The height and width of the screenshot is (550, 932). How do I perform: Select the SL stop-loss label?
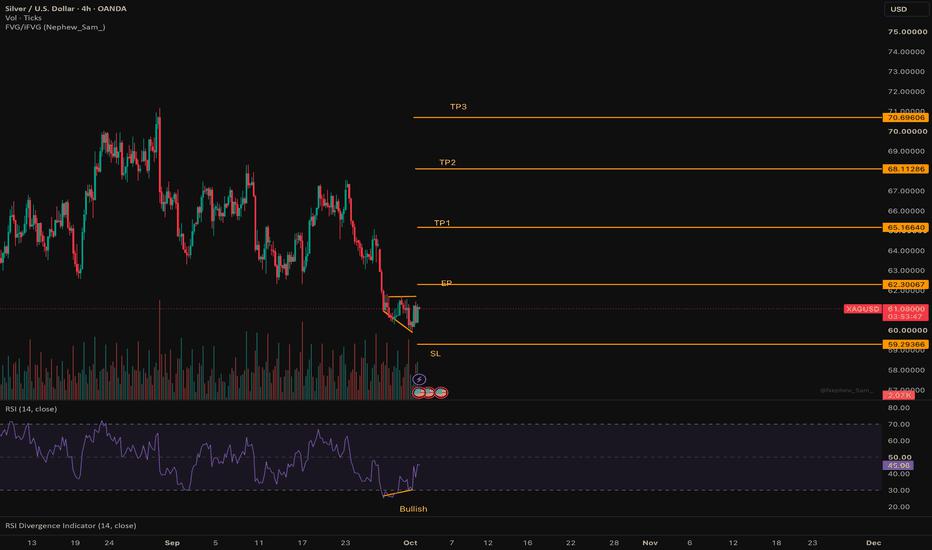[436, 354]
